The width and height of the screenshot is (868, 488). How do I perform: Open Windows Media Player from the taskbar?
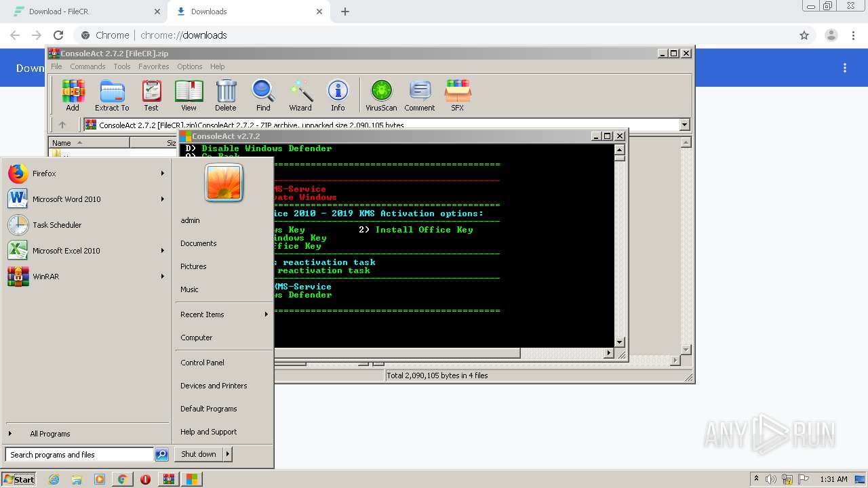click(x=100, y=479)
